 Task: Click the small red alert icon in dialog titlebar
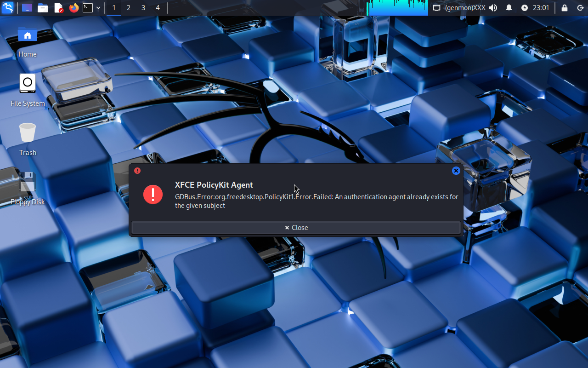pos(137,171)
